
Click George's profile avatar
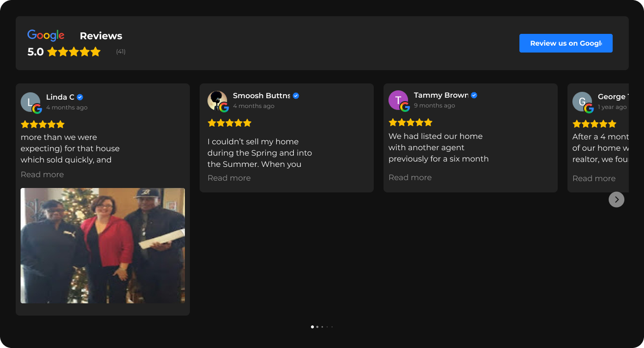coord(582,102)
